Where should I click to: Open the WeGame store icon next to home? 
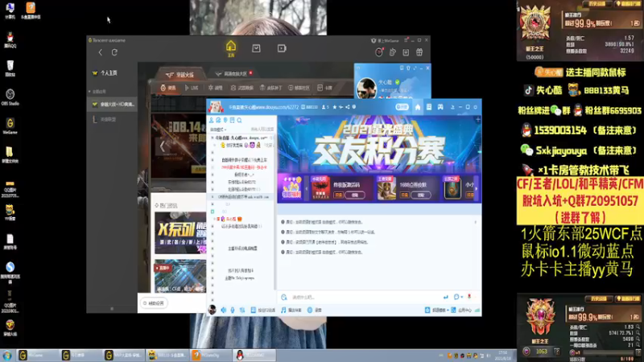click(x=256, y=48)
